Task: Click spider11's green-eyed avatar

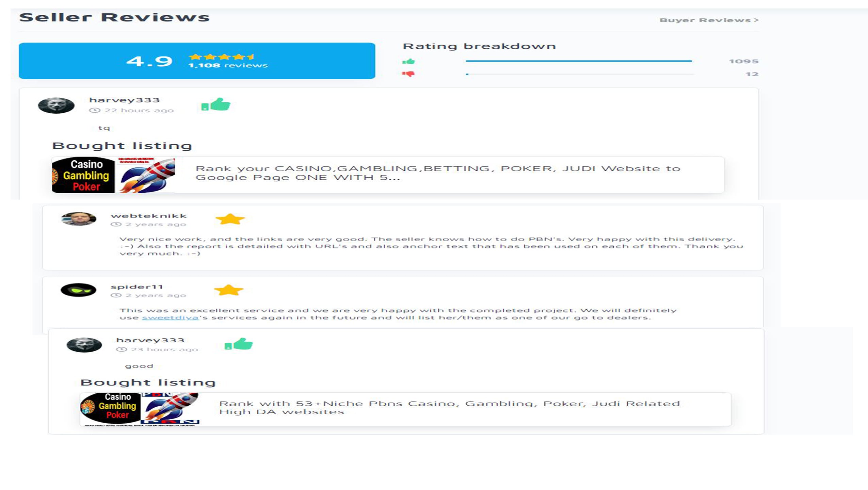Action: point(78,290)
